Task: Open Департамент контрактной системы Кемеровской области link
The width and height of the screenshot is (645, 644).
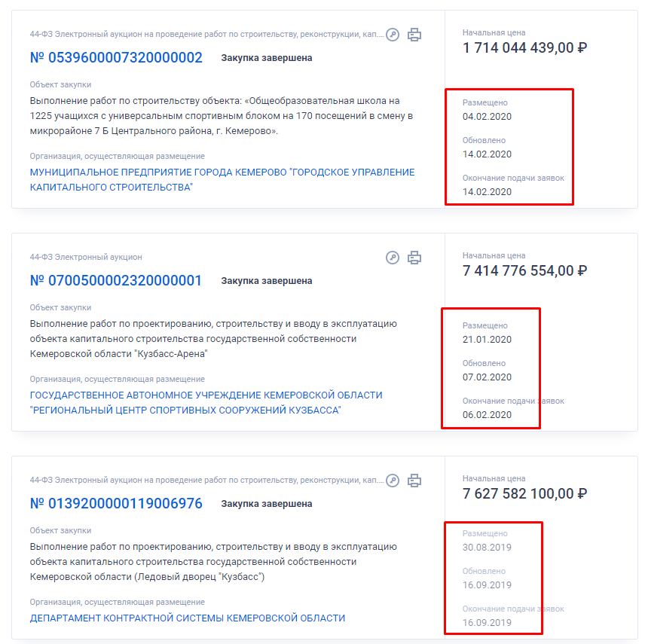Action: 187,618
